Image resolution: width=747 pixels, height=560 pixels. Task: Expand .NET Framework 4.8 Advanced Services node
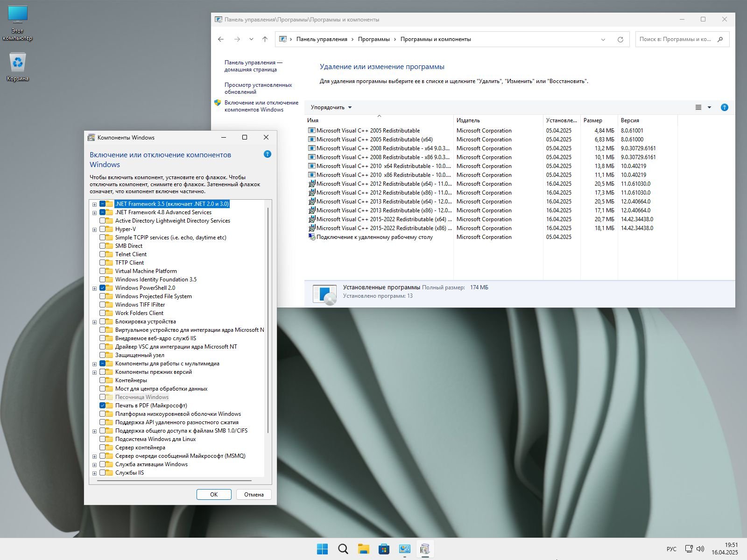click(94, 213)
